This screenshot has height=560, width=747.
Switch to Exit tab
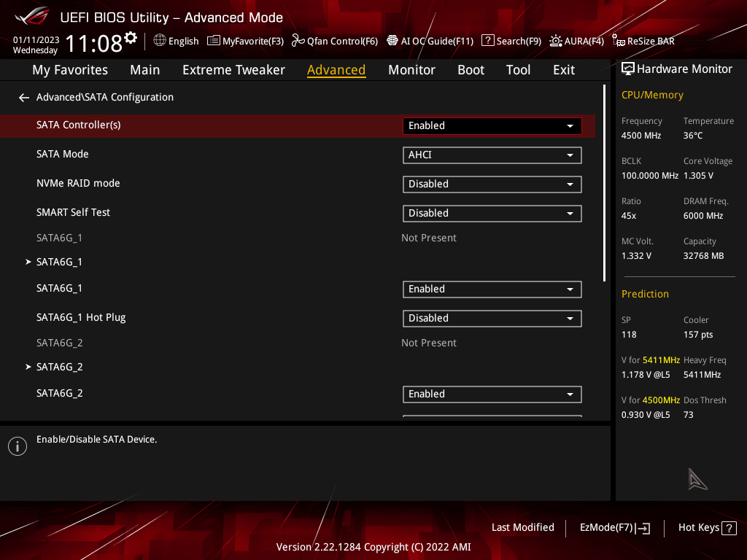[x=564, y=70]
